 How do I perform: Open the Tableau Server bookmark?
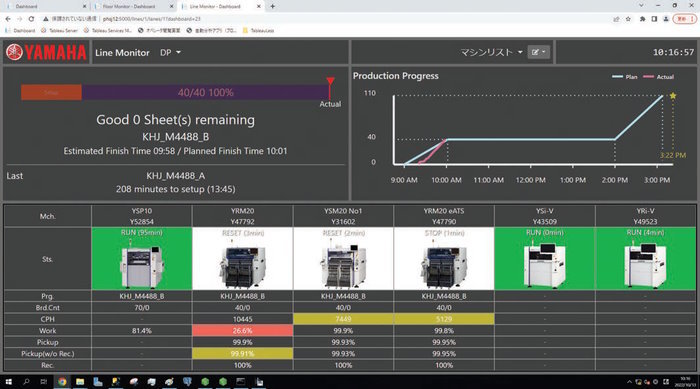(x=59, y=30)
